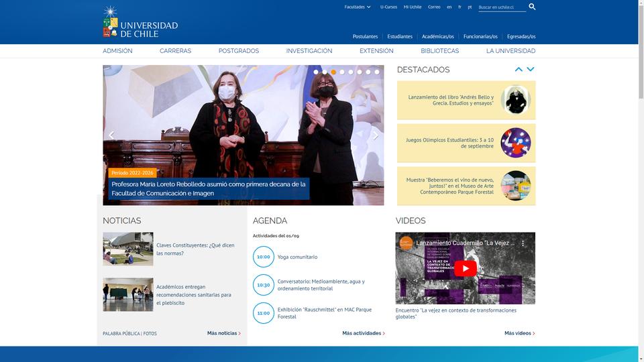This screenshot has width=644, height=362.
Task: Open Conversatorio Medioambiente activity
Action: click(x=321, y=285)
